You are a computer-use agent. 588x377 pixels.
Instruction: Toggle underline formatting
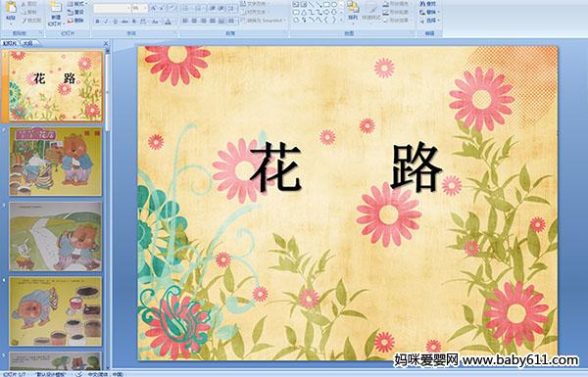pos(115,22)
